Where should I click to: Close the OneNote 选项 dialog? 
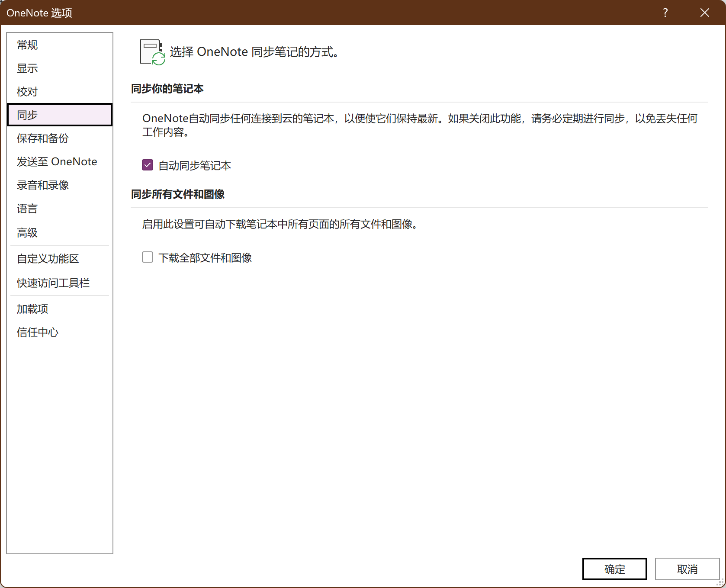tap(705, 13)
